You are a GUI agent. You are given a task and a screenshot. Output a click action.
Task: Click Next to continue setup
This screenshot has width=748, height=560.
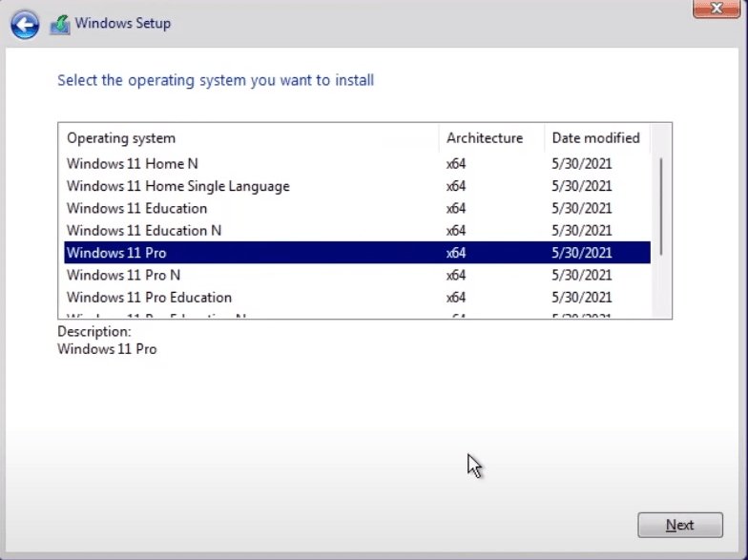[679, 525]
